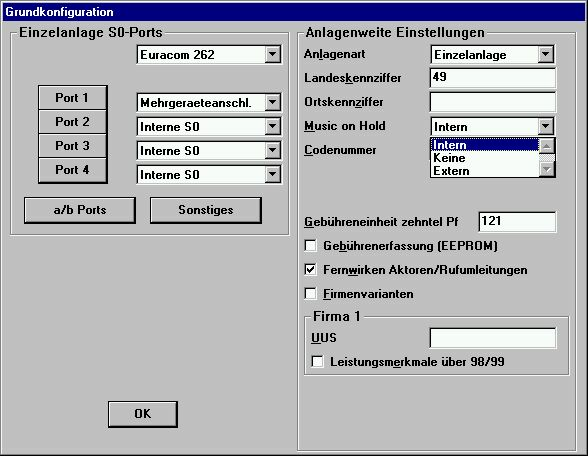Uncheck Fernwirken Aktoren/Rufumleitungen

[x=310, y=270]
